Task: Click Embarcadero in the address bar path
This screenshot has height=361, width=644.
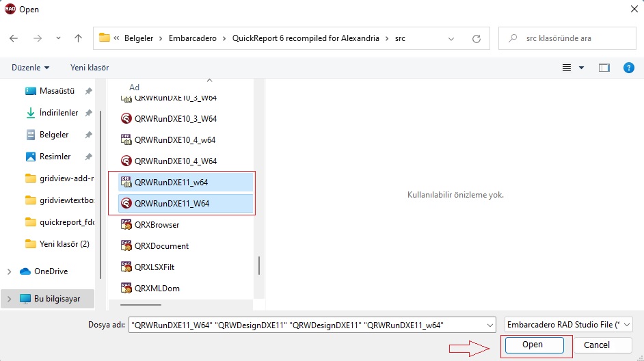Action: pos(193,38)
